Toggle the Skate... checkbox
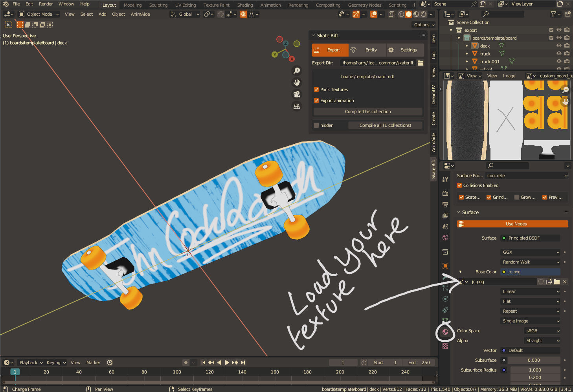 pos(461,197)
